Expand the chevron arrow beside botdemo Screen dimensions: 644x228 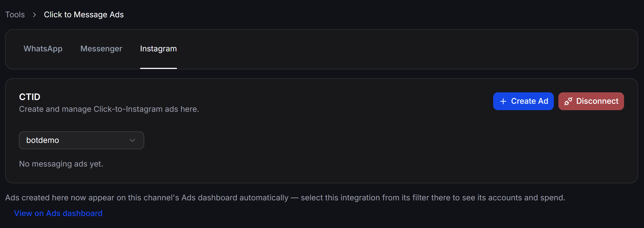coord(132,140)
